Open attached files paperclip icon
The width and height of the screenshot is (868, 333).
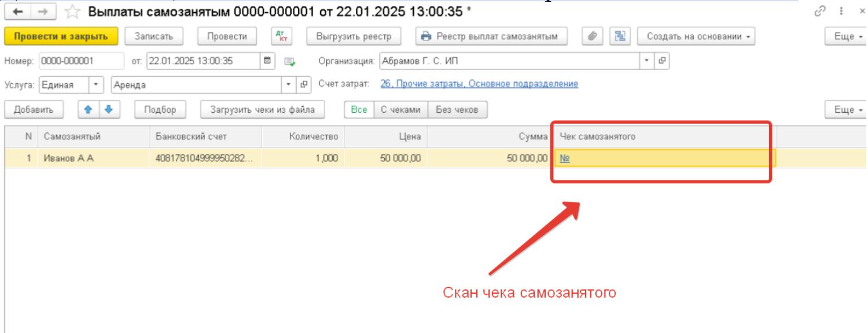pos(592,36)
